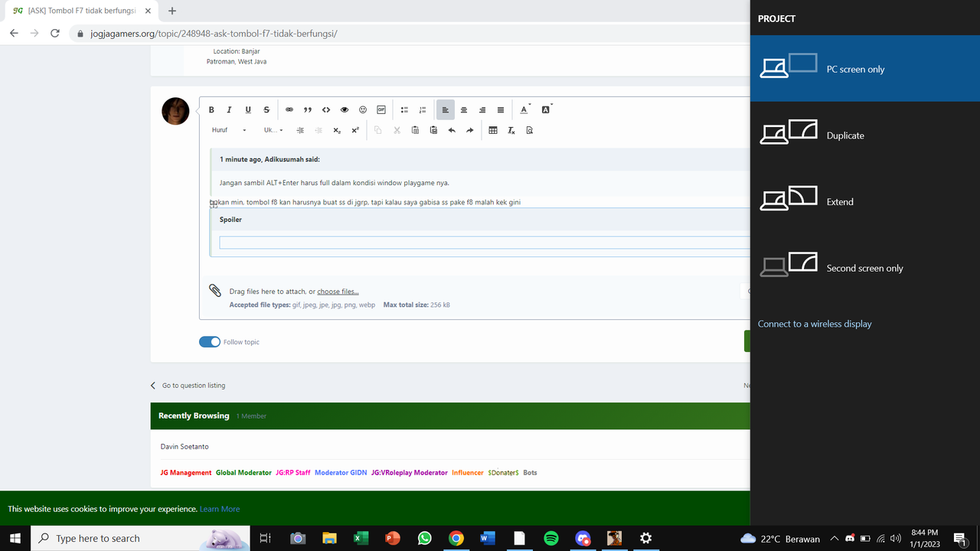This screenshot has height=551, width=980.
Task: Open Learn More about cookies
Action: pos(220,509)
